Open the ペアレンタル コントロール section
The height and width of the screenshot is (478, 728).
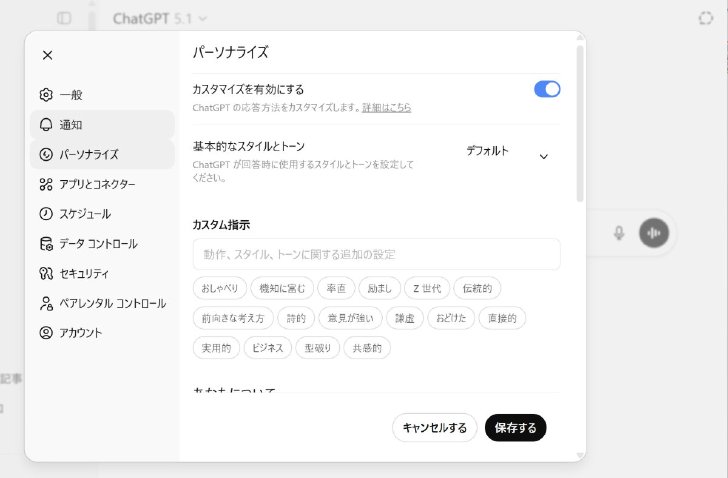[102, 304]
